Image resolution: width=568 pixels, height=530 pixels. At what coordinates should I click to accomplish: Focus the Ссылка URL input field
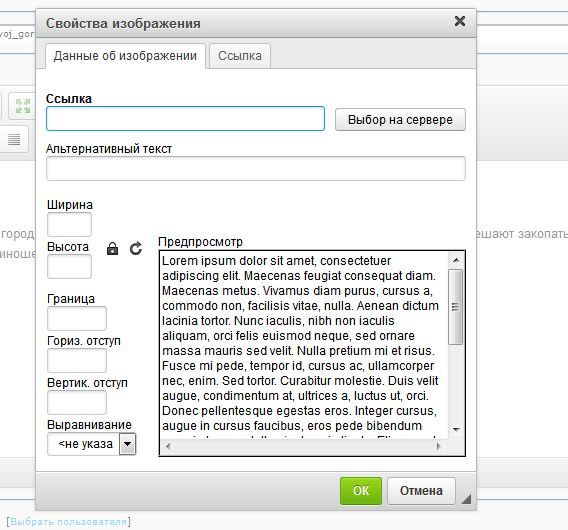coord(185,118)
